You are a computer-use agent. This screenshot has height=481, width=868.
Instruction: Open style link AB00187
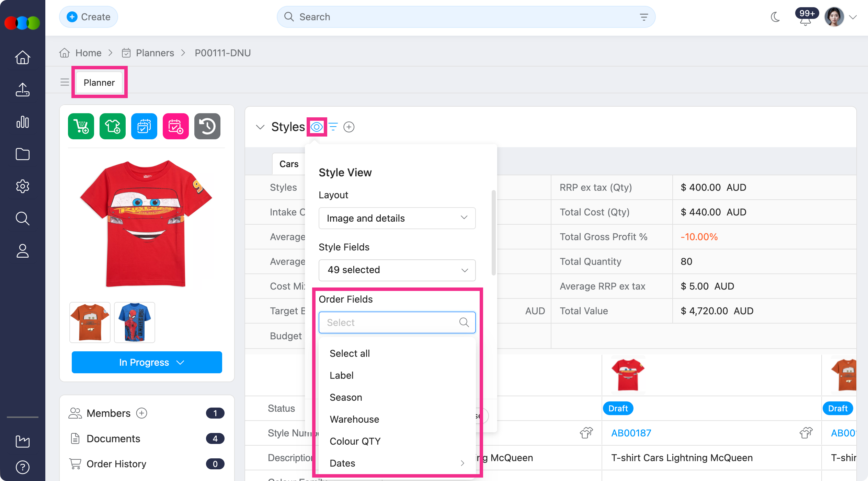(631, 433)
